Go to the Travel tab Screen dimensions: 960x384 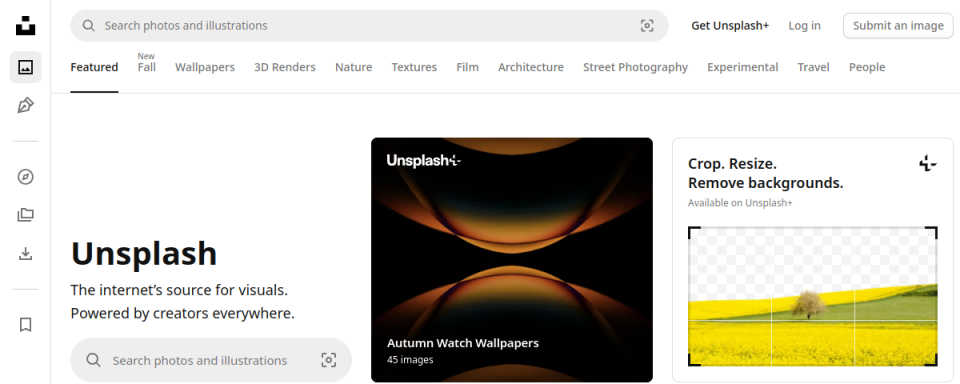pyautogui.click(x=814, y=67)
